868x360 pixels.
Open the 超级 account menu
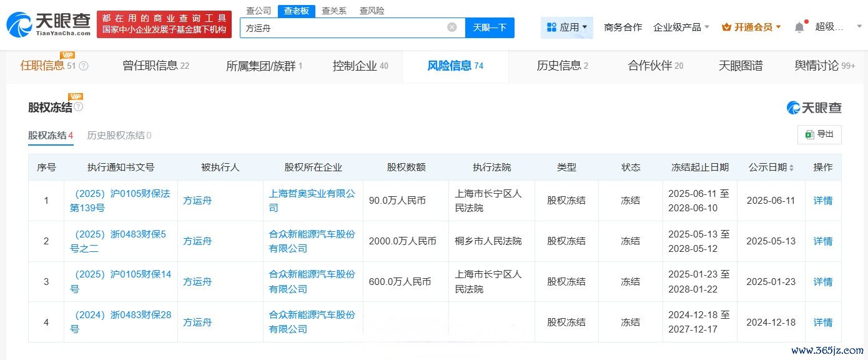[x=829, y=27]
